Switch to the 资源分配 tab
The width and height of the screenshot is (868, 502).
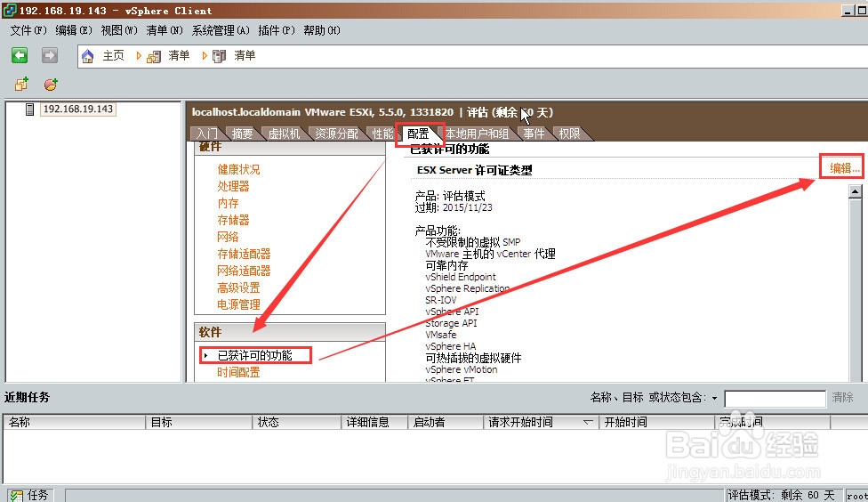tap(336, 134)
